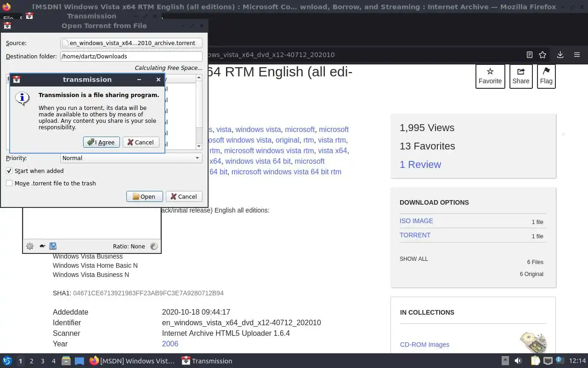Click the notification info tray icon
Screen dimensions: 588x368
pyautogui.click(x=560, y=361)
